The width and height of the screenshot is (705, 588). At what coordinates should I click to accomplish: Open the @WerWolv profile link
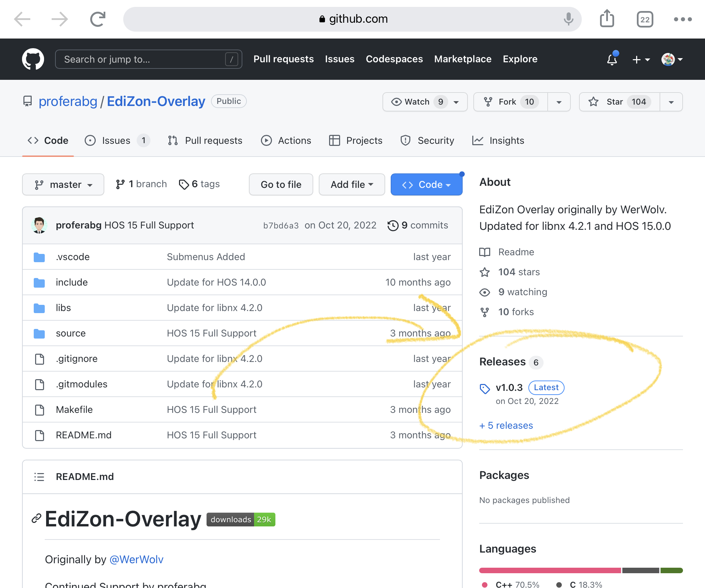click(x=136, y=559)
